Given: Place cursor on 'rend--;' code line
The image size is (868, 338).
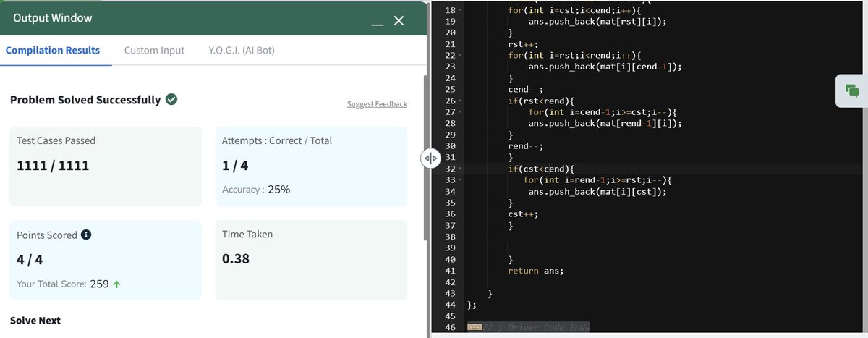Looking at the screenshot, I should (525, 146).
